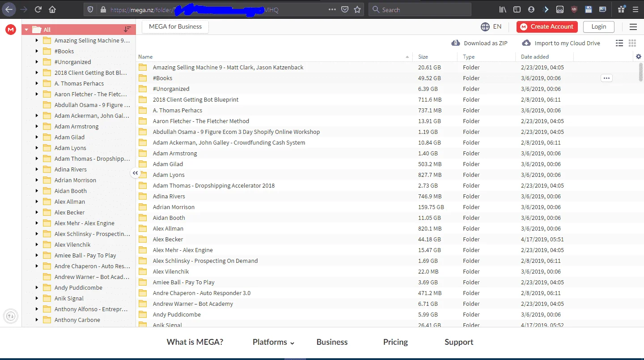Open the What is MEGA? page

pyautogui.click(x=195, y=342)
